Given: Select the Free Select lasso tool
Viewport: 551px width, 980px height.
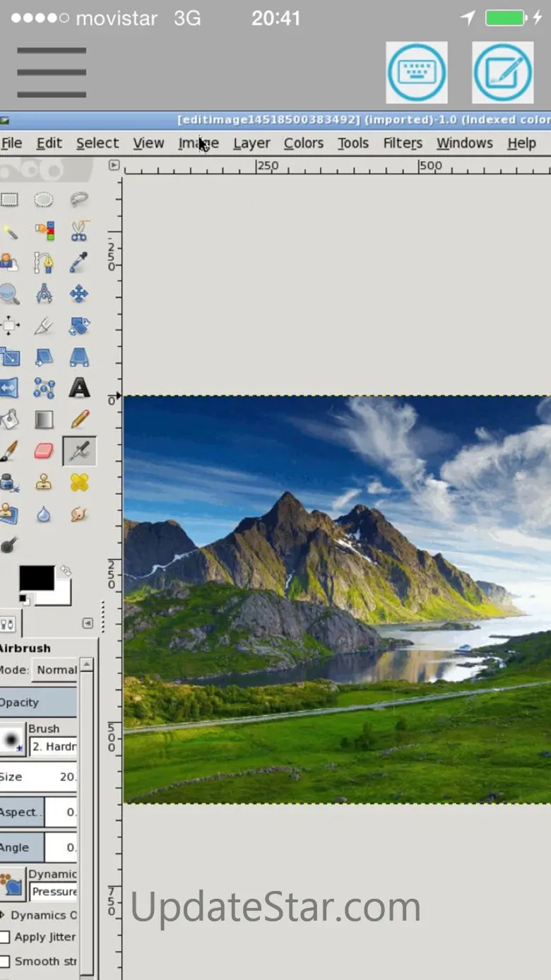Looking at the screenshot, I should [79, 200].
